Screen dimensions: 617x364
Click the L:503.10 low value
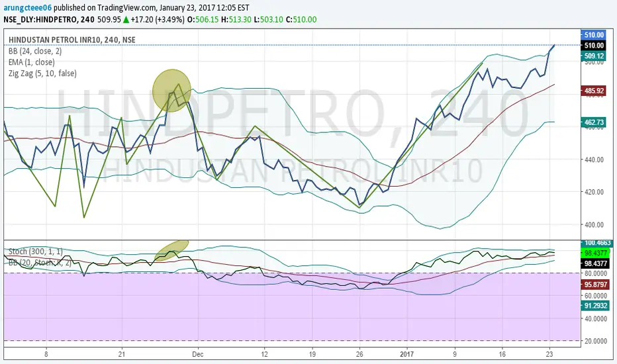click(268, 19)
